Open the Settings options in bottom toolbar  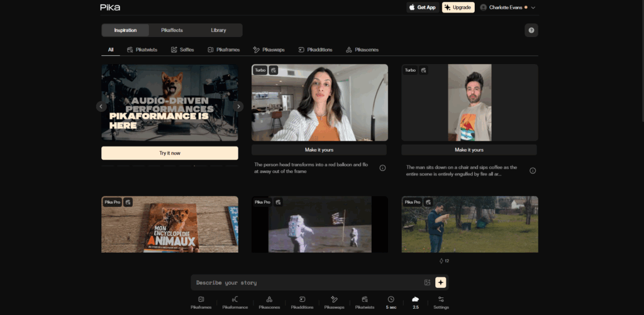tap(441, 302)
